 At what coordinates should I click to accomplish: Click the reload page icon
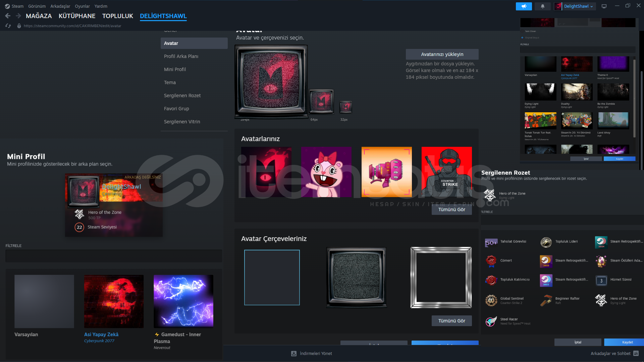8,26
